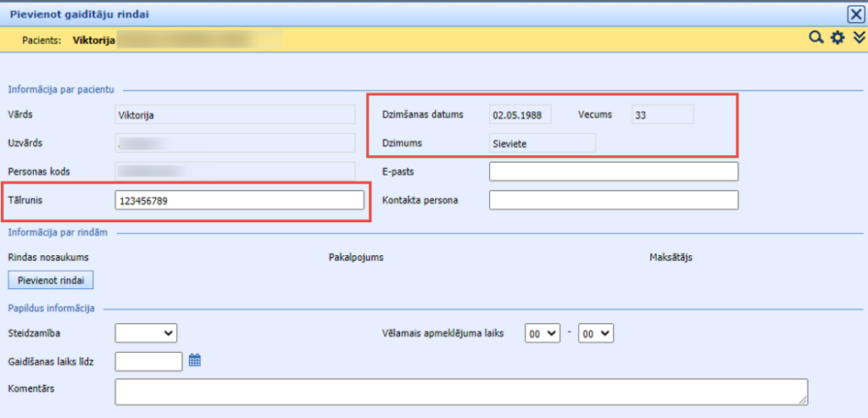Select the Dzimšanas datums field
Screen dimensions: 868x418
pos(520,114)
